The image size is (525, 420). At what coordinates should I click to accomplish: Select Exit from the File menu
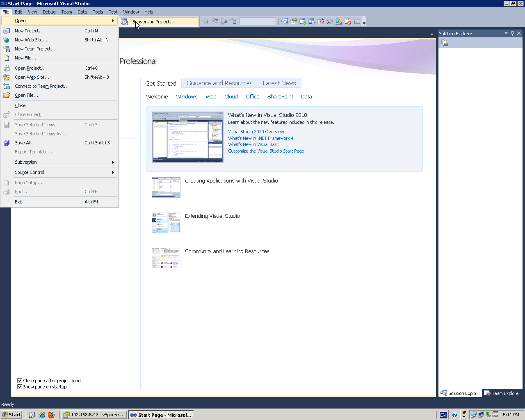coord(59,202)
